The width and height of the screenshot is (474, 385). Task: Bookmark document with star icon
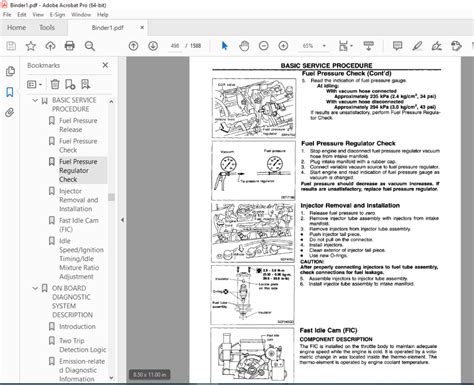pos(31,46)
